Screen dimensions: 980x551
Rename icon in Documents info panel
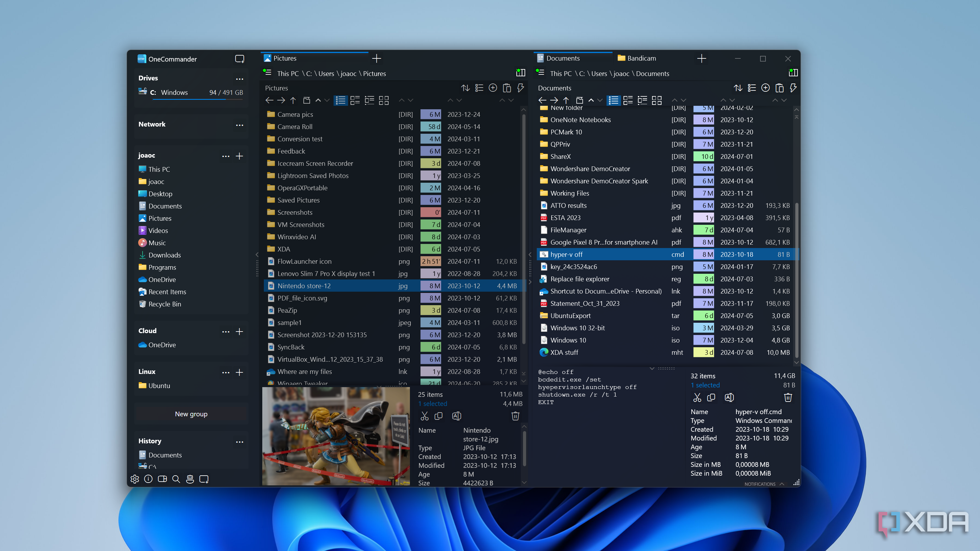pyautogui.click(x=729, y=397)
